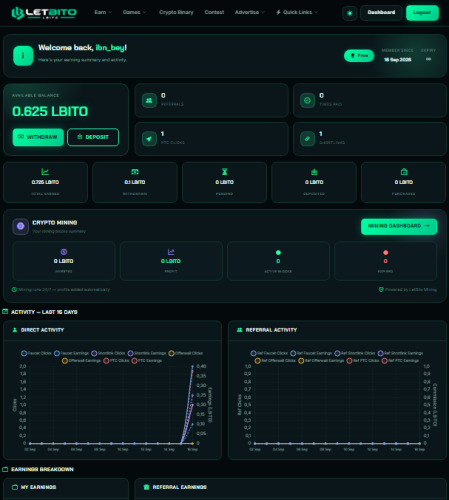
Task: Click the PTC Clicks arrow icon
Action: tap(149, 139)
